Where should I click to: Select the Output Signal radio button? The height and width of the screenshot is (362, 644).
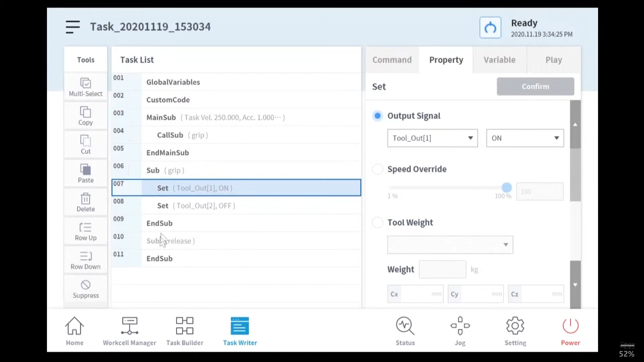[x=377, y=116]
